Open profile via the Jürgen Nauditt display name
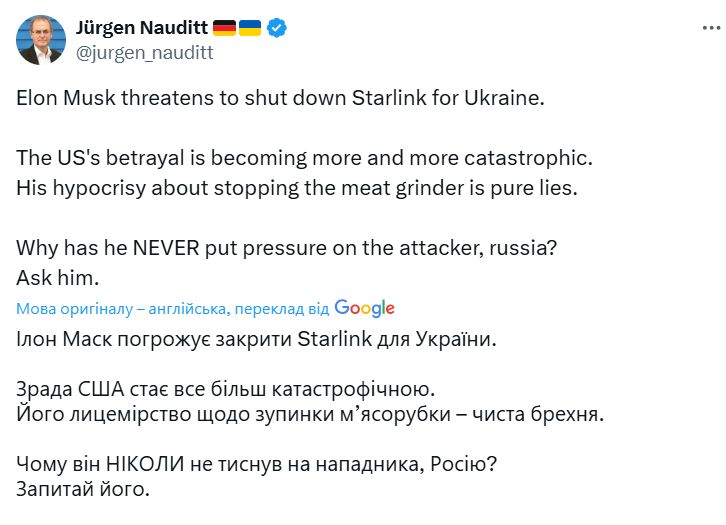 pyautogui.click(x=142, y=28)
